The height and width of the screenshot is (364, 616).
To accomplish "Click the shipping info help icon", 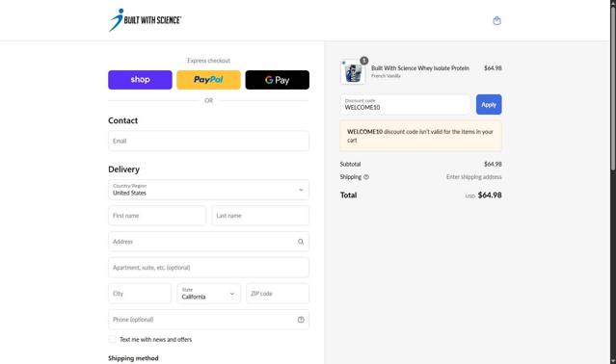I will [366, 177].
